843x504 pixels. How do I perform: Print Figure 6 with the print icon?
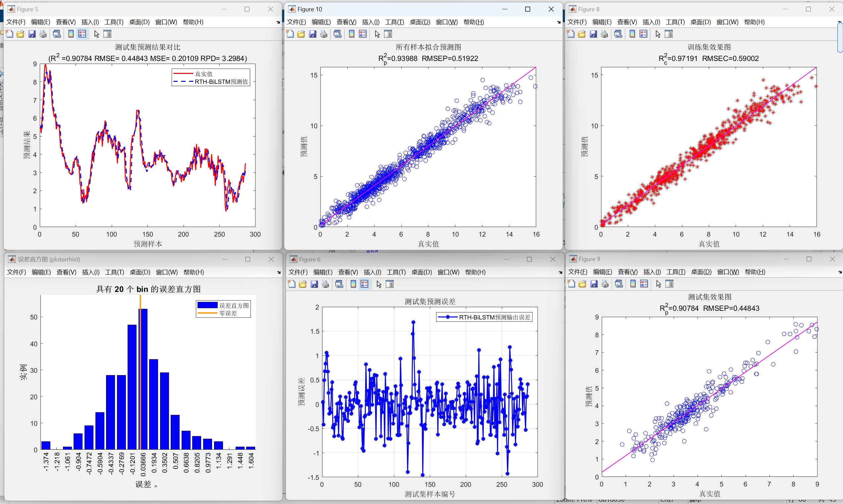pyautogui.click(x=325, y=284)
